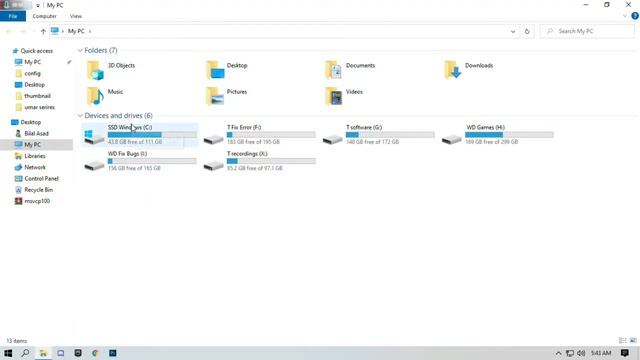Open the Computer ribbon tab
The image size is (640, 360).
(x=44, y=16)
